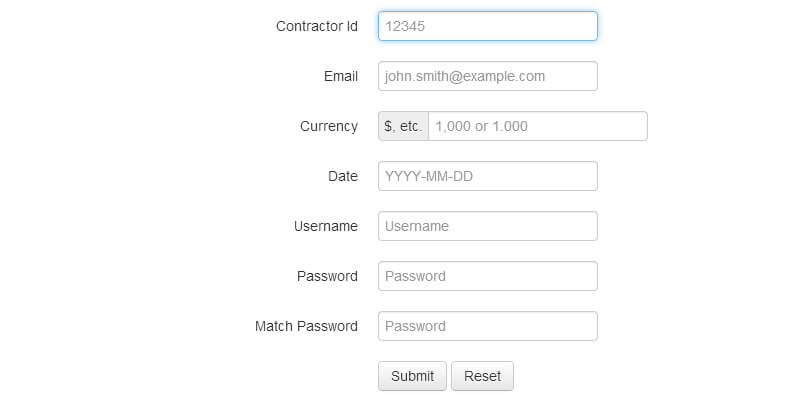
Task: Click the Contractor Id input field
Action: [x=487, y=26]
